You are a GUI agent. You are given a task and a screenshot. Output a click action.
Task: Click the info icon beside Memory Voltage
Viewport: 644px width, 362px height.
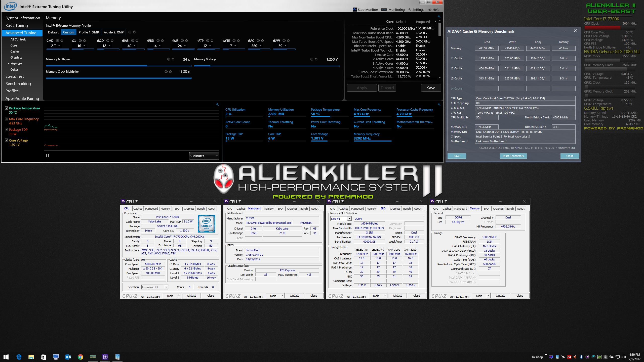coord(312,59)
